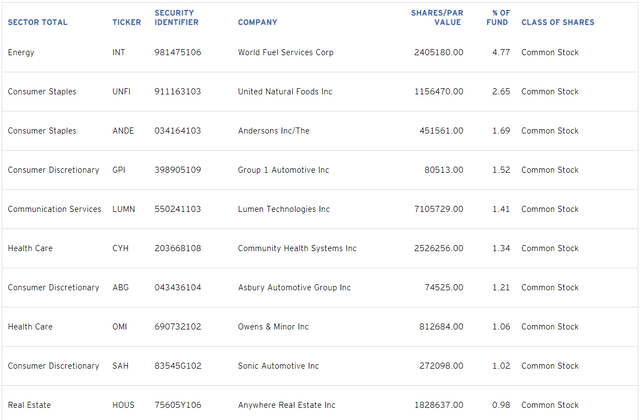Click the CLASS OF SHARES column header

(x=558, y=22)
